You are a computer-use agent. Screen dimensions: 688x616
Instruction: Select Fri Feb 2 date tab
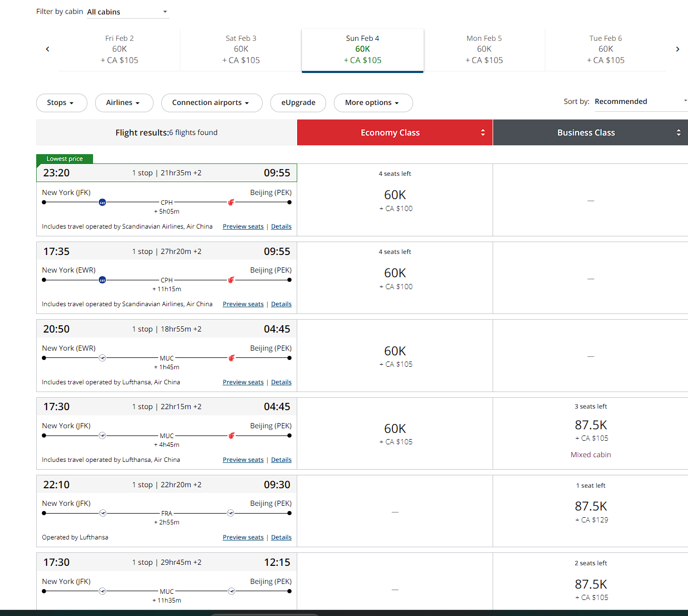click(119, 50)
